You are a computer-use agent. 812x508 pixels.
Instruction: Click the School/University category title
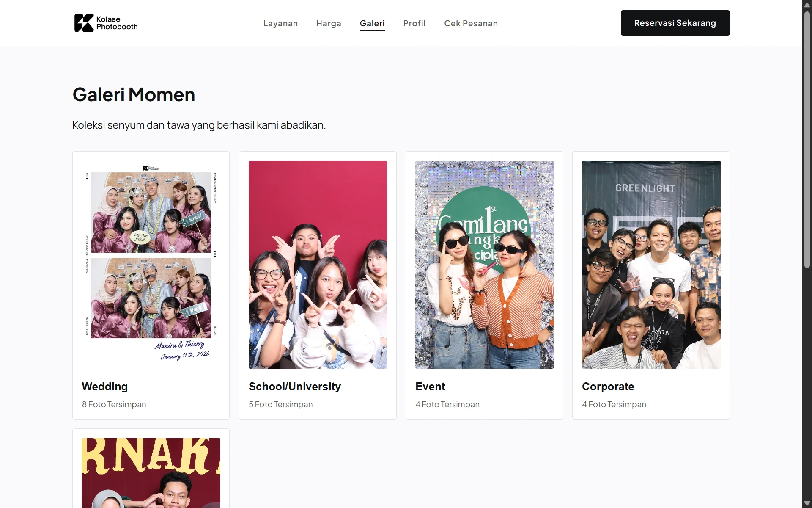[295, 387]
